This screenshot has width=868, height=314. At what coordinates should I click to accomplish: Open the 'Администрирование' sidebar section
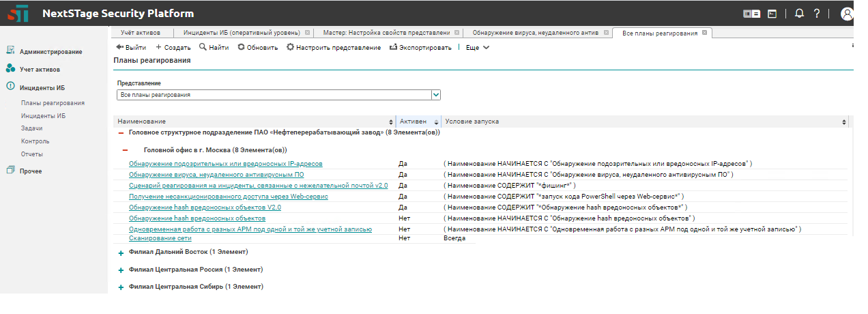44,51
